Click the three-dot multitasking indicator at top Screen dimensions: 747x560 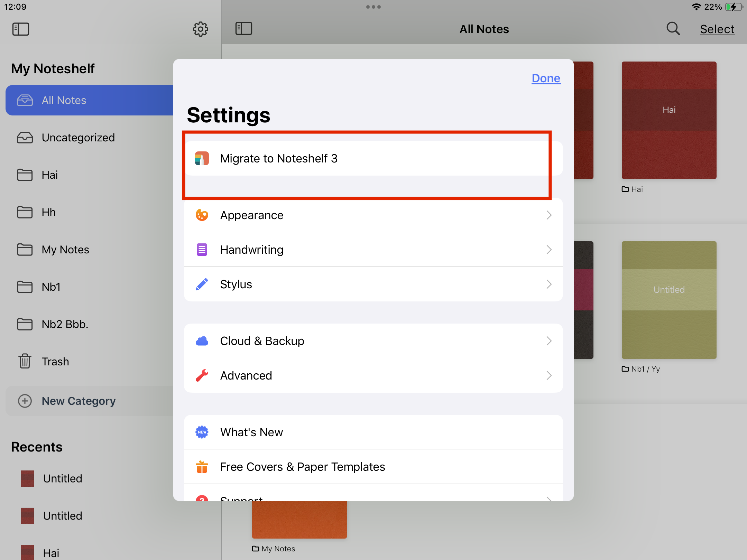pos(373,7)
